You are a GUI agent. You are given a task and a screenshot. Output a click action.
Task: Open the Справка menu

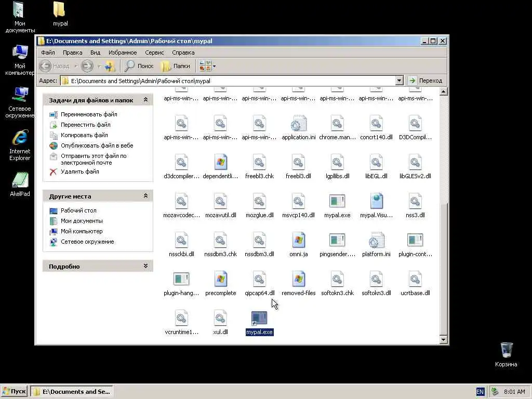[183, 52]
